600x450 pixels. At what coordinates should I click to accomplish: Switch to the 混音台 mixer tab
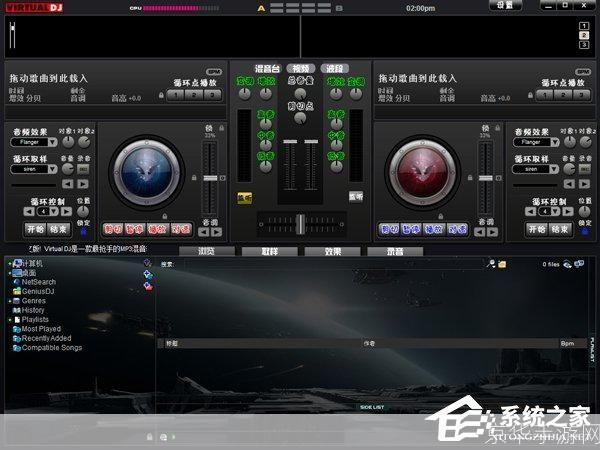(267, 69)
